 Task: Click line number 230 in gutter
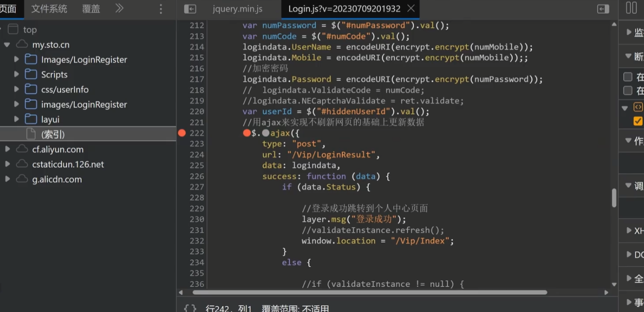coord(196,219)
